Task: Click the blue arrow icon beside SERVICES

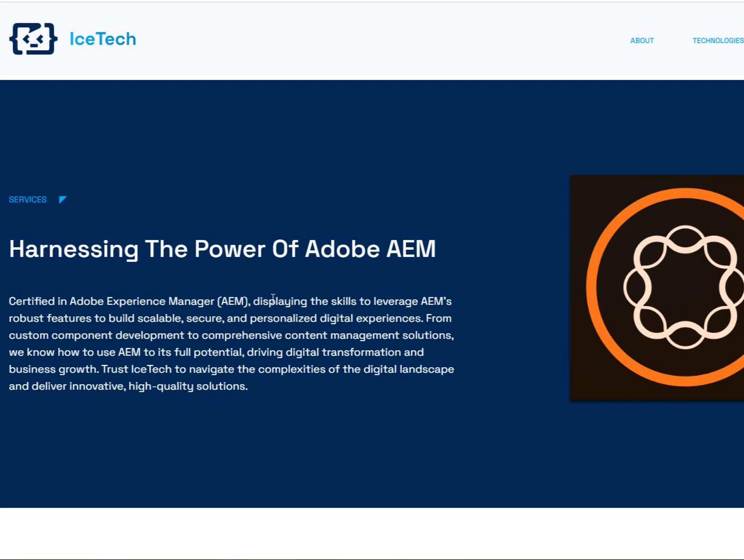Action: (x=63, y=199)
